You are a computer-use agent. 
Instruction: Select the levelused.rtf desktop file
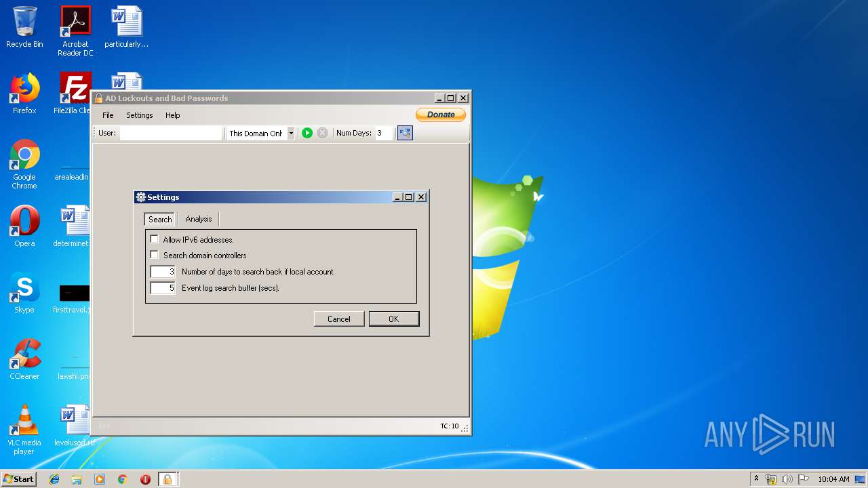74,426
